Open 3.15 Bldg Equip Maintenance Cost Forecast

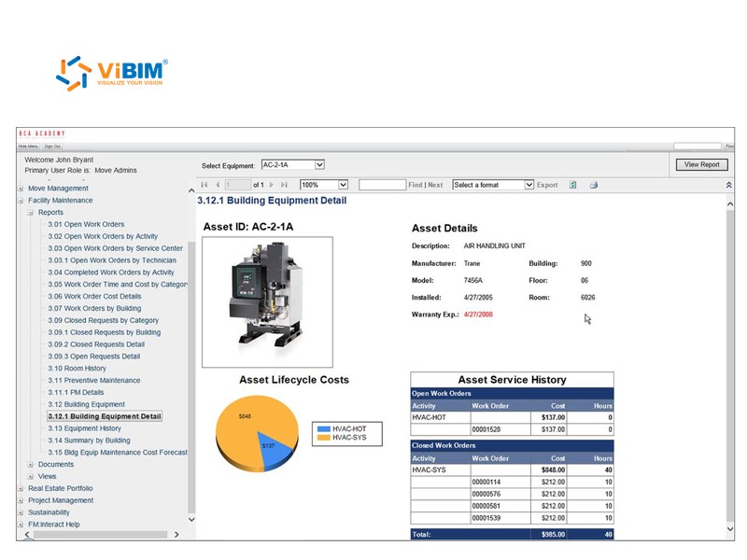(118, 453)
